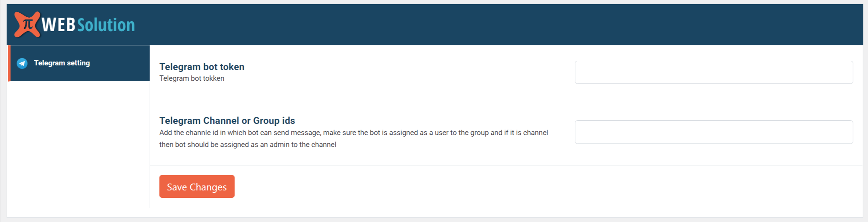Click the orange Pi X logo icon
This screenshot has width=868, height=222.
click(x=27, y=25)
